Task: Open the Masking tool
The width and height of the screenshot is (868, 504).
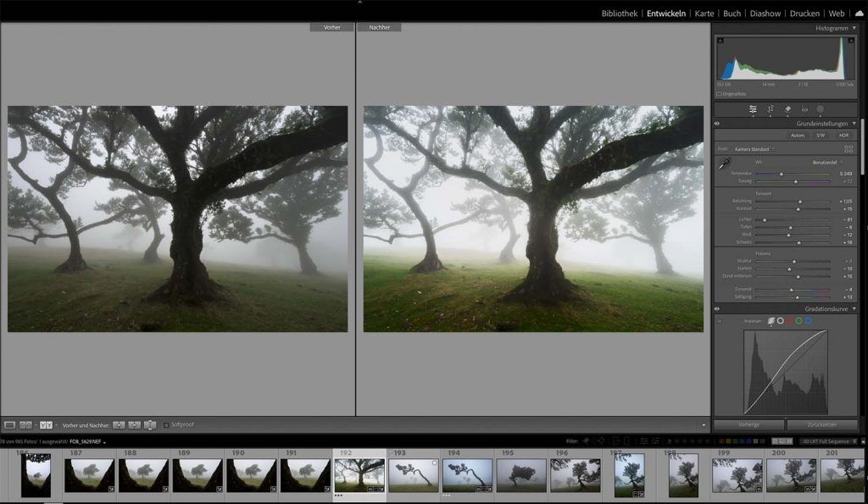Action: (x=821, y=109)
